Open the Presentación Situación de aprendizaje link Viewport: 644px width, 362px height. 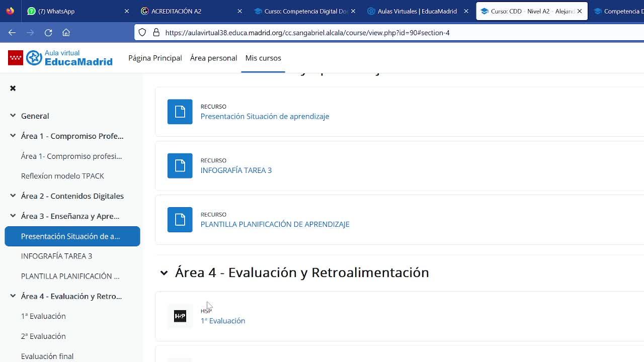coord(265,116)
